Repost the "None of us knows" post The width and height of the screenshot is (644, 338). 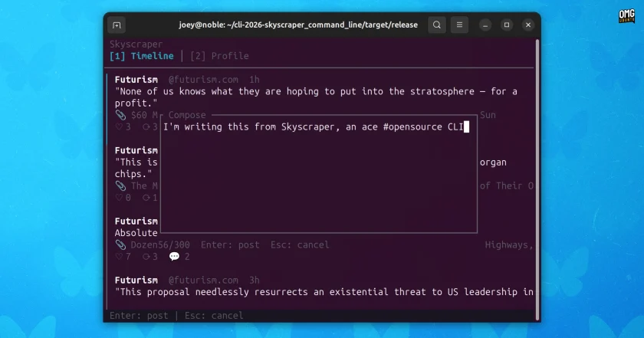(x=150, y=127)
